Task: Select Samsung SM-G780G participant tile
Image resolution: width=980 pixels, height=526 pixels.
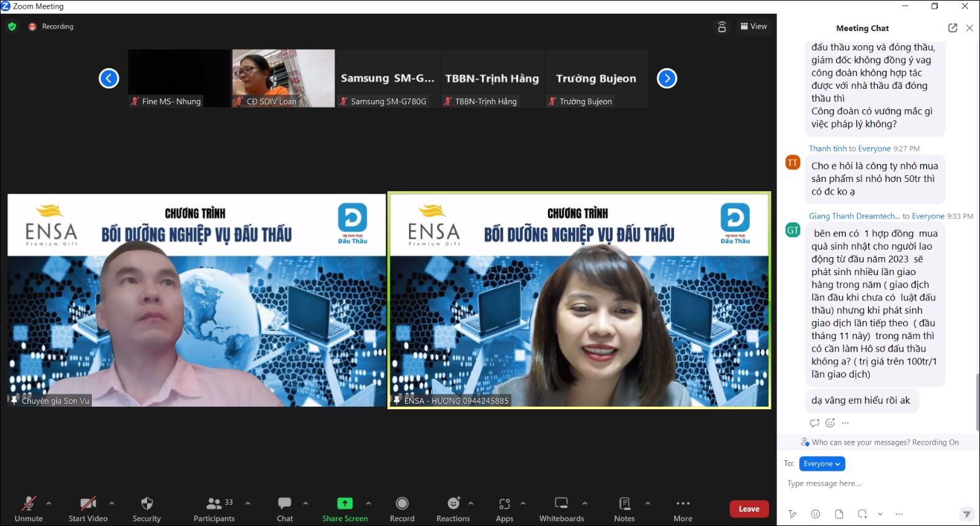Action: (388, 78)
